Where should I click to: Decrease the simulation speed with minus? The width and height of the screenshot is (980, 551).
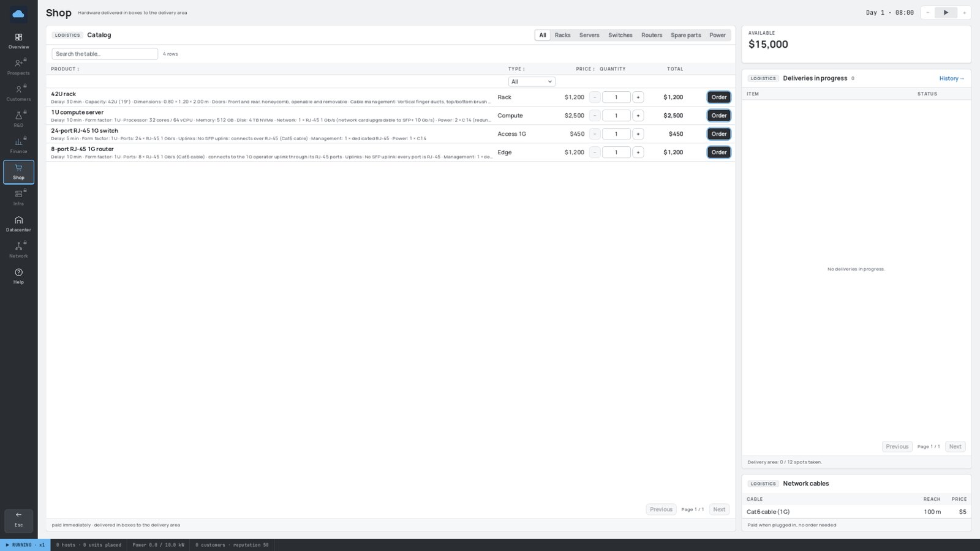pos(928,12)
